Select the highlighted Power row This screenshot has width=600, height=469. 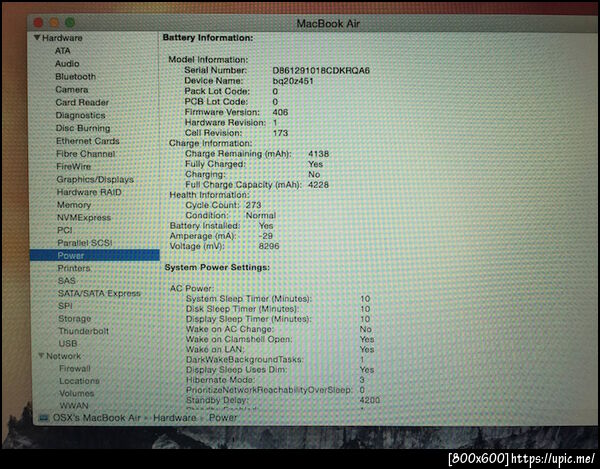(95, 255)
